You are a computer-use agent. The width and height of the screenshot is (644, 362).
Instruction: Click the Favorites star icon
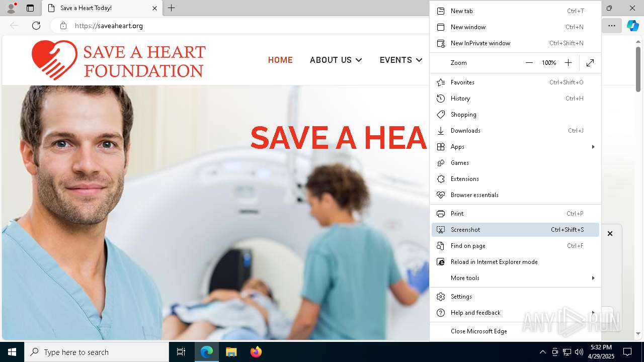(441, 82)
